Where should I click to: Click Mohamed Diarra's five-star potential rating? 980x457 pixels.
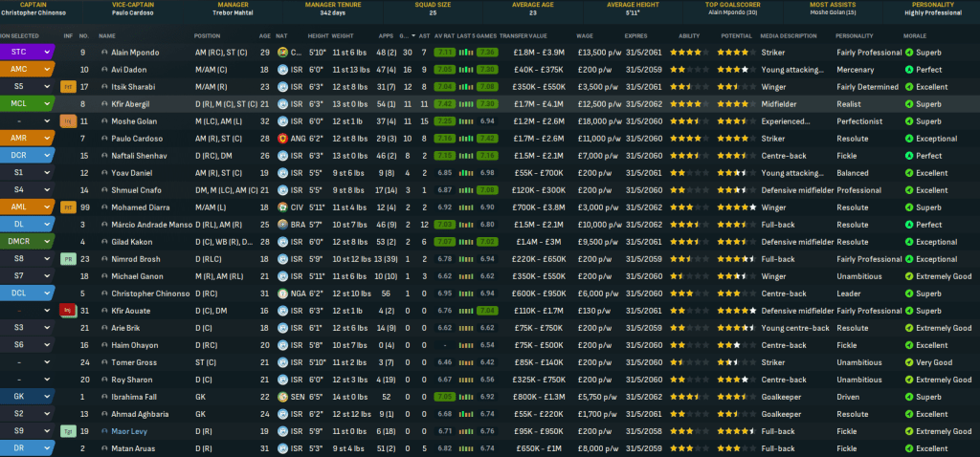click(x=734, y=207)
